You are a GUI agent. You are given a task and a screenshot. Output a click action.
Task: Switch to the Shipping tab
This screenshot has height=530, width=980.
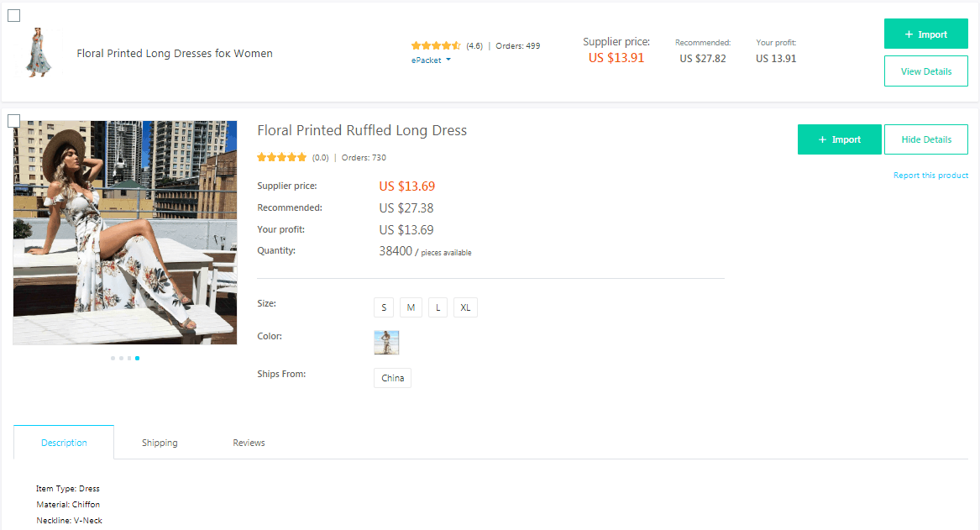pyautogui.click(x=160, y=443)
